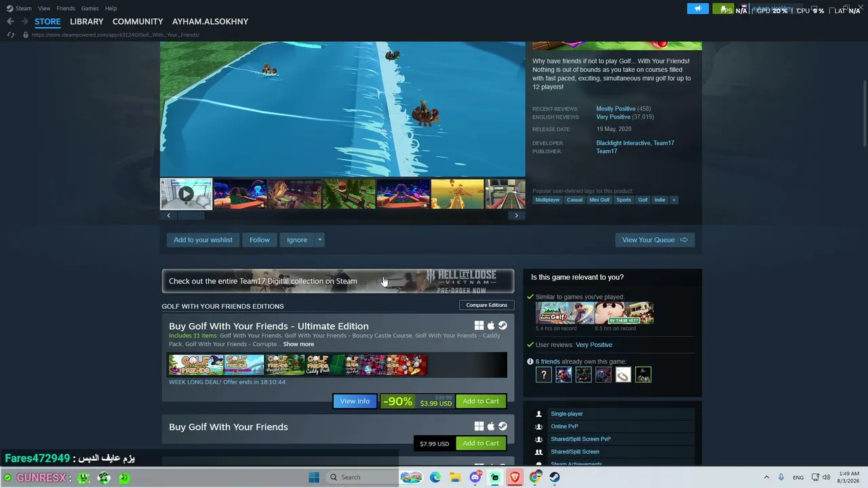Click the Windows taskbar Search box
The width and height of the screenshot is (868, 488).
tap(361, 477)
